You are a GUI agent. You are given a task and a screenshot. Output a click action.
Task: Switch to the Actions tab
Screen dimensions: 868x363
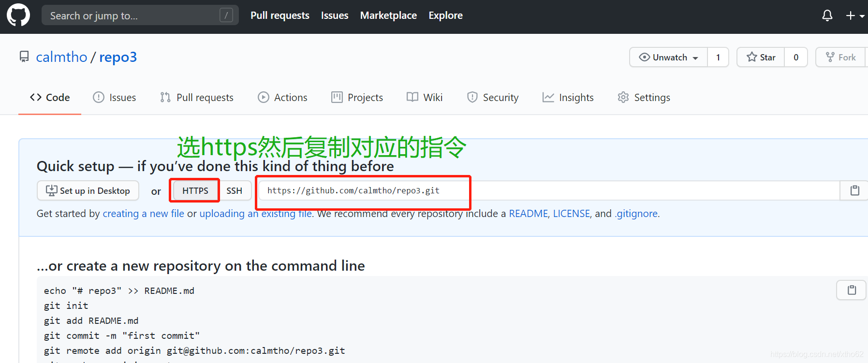(x=282, y=98)
